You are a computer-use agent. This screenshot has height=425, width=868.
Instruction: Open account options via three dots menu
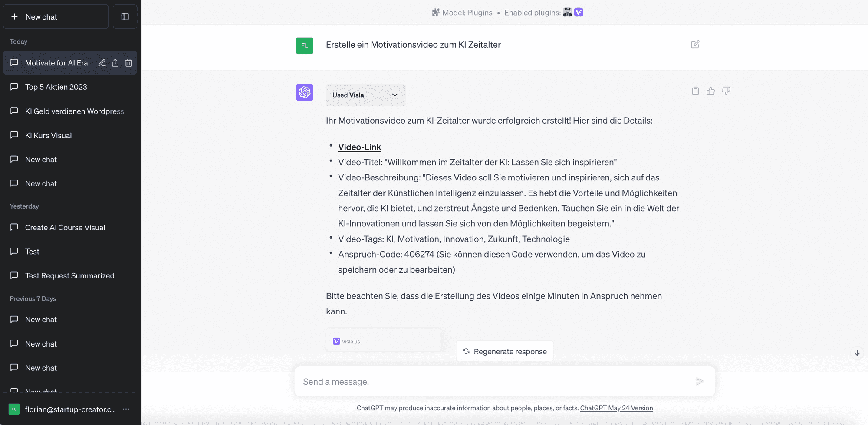click(x=126, y=409)
